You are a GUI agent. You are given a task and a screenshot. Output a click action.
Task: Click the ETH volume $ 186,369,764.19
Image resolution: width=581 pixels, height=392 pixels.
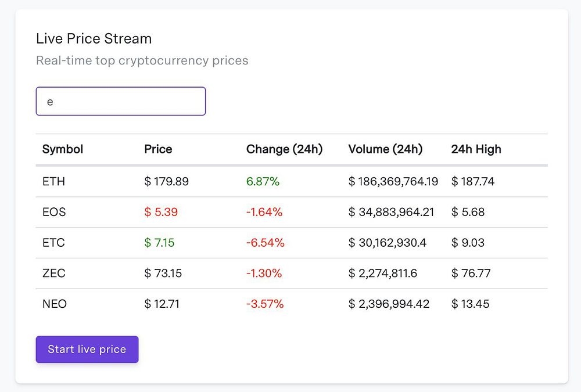click(393, 182)
